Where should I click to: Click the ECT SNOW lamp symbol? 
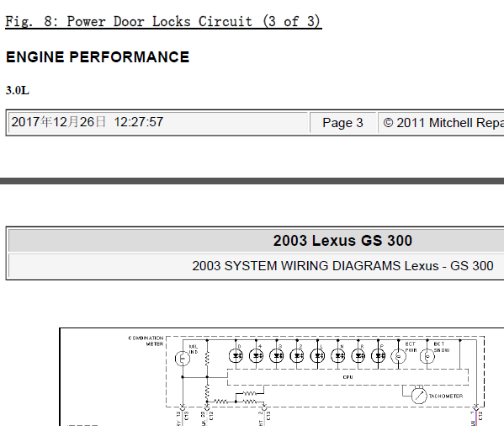427,356
